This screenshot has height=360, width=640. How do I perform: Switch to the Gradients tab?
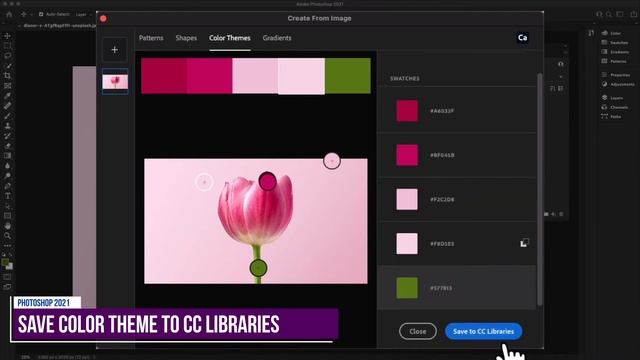point(277,38)
